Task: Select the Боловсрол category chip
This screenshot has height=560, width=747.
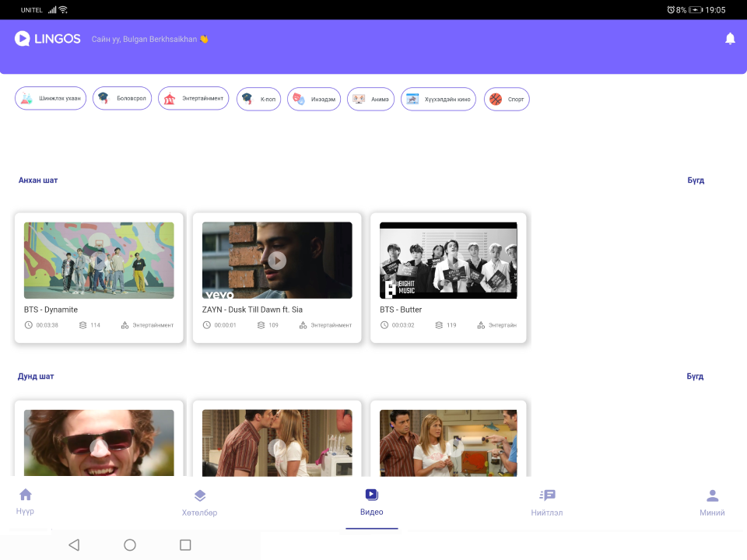Action: click(122, 98)
